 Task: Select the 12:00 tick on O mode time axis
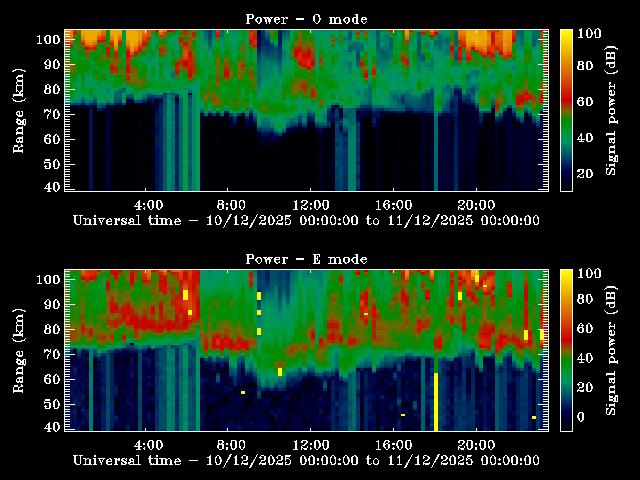point(312,190)
